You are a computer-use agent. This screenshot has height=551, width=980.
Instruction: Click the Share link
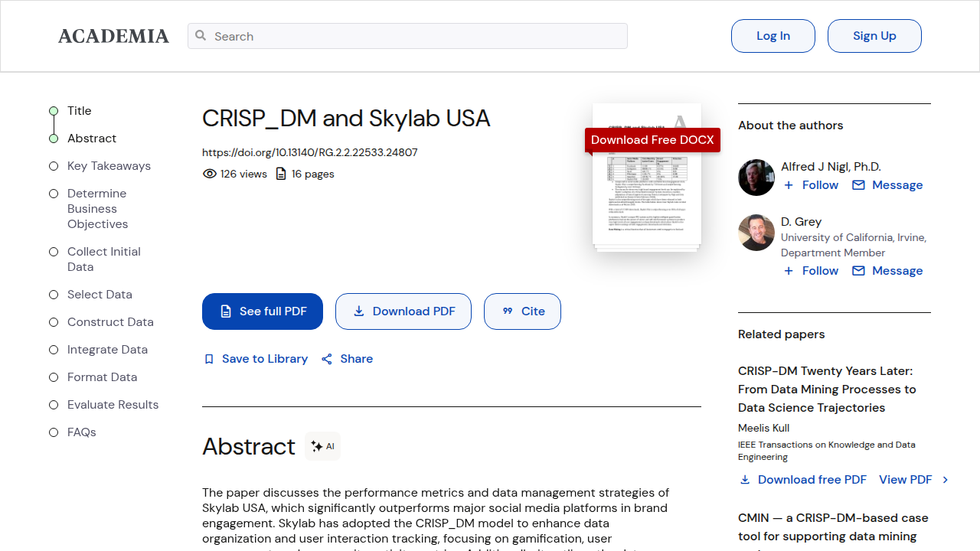[x=347, y=359]
